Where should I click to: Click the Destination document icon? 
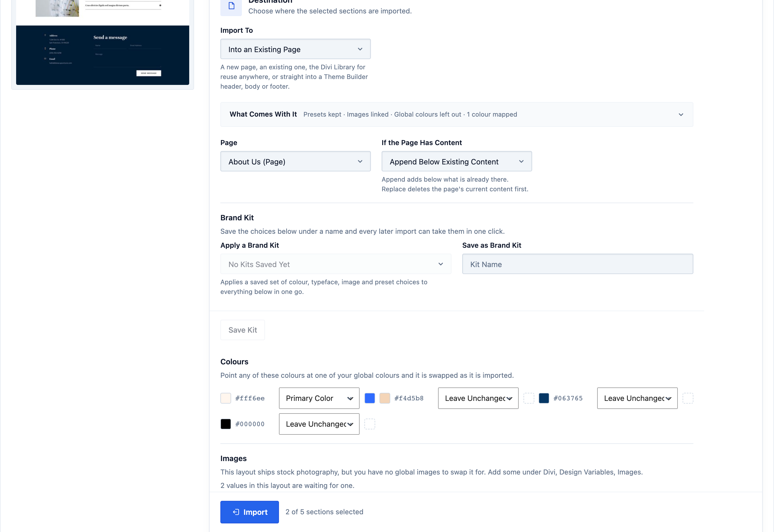[x=231, y=6]
